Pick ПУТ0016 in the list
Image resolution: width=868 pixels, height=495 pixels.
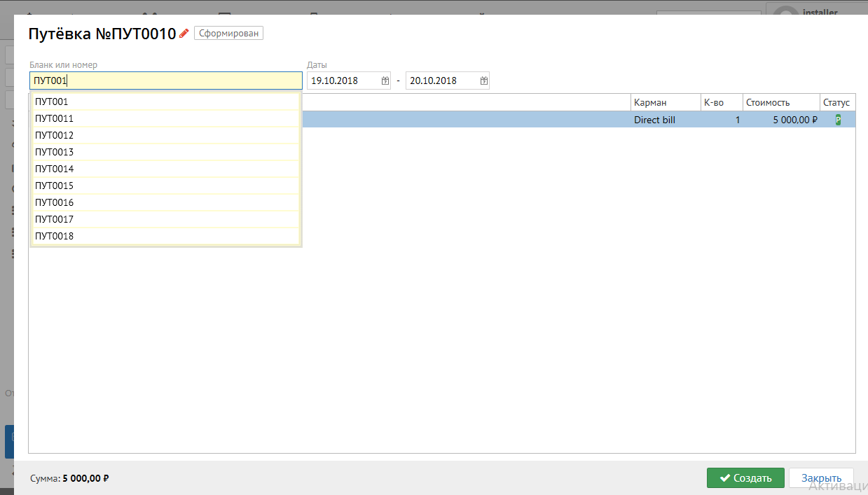point(166,202)
